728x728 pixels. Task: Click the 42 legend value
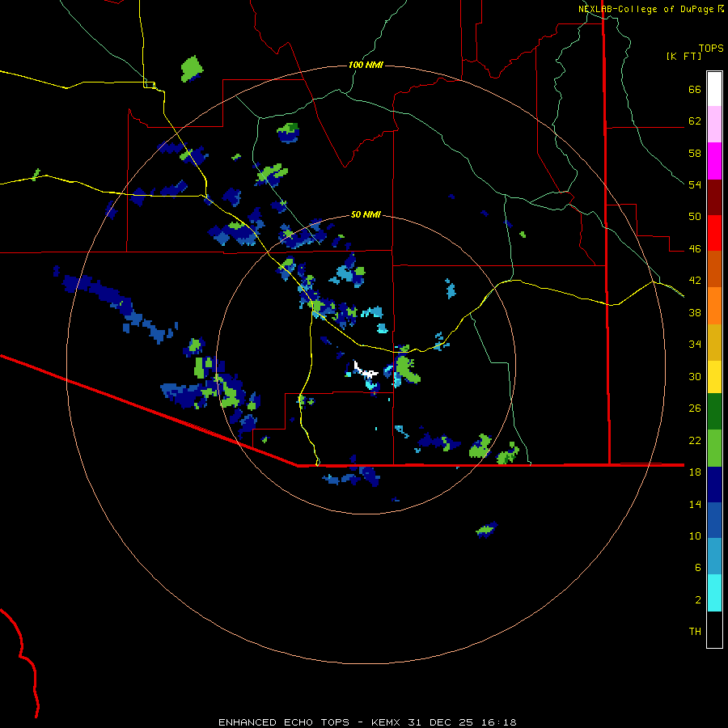point(695,281)
